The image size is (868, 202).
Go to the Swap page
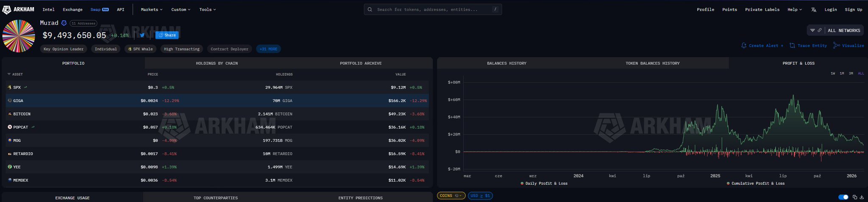100,9
